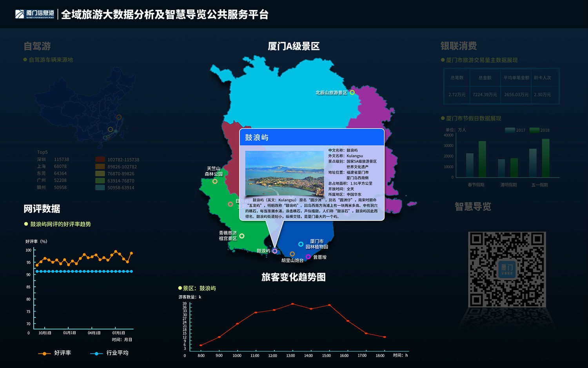
Task: Select the 鼓浪屿 location marker
Action: (275, 251)
